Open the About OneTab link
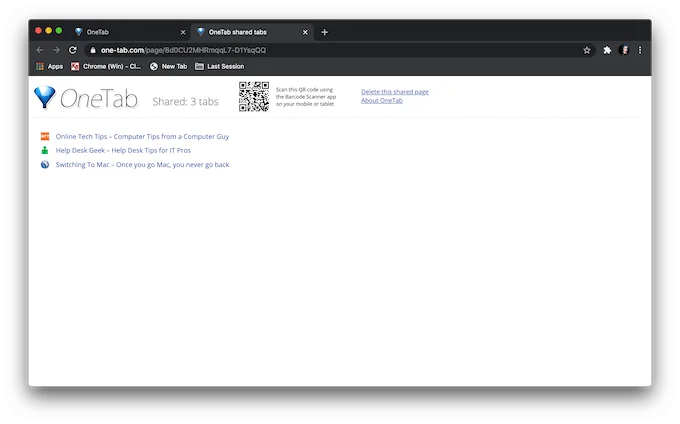 tap(382, 101)
